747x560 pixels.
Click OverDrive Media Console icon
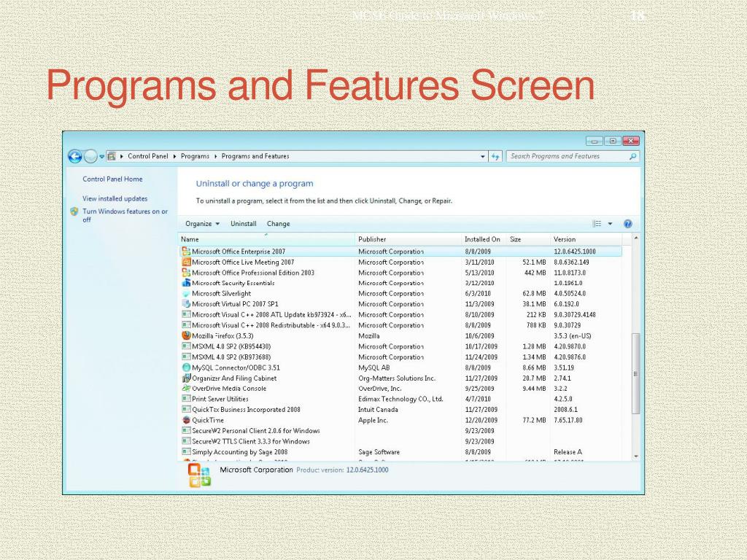[x=186, y=389]
